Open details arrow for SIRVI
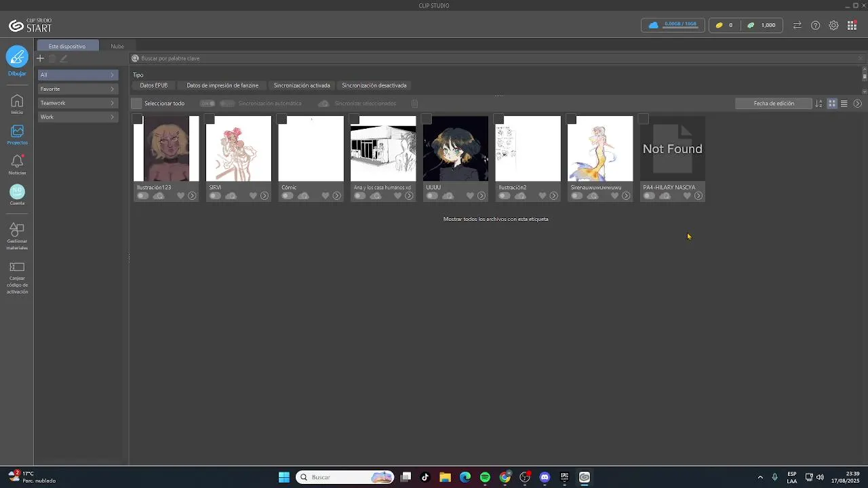Viewport: 868px width, 488px height. coord(264,196)
